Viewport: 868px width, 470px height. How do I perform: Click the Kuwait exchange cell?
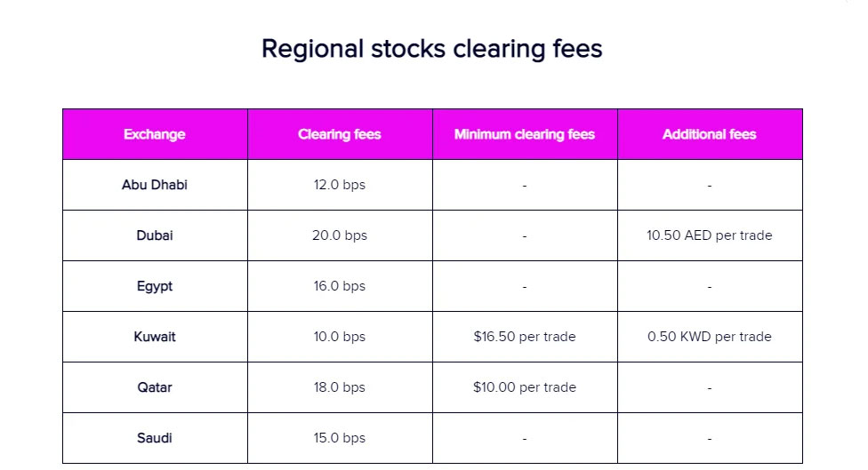[155, 337]
